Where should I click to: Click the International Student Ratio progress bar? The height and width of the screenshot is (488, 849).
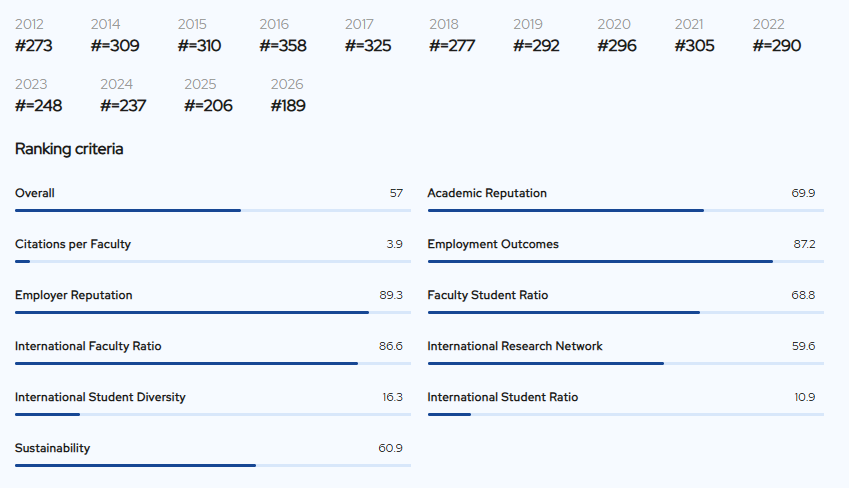pos(625,414)
